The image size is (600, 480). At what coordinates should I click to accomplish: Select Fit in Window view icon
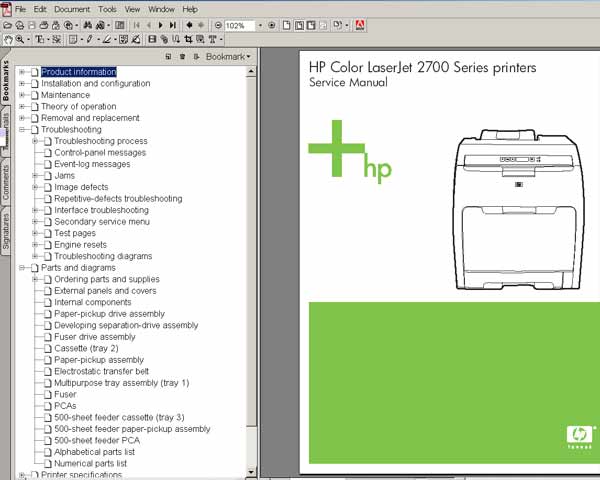(x=299, y=26)
